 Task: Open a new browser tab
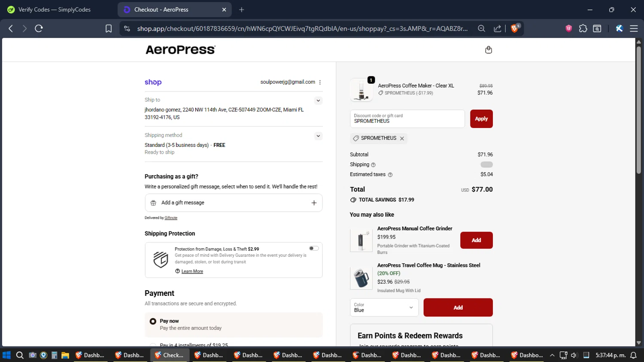pyautogui.click(x=241, y=9)
